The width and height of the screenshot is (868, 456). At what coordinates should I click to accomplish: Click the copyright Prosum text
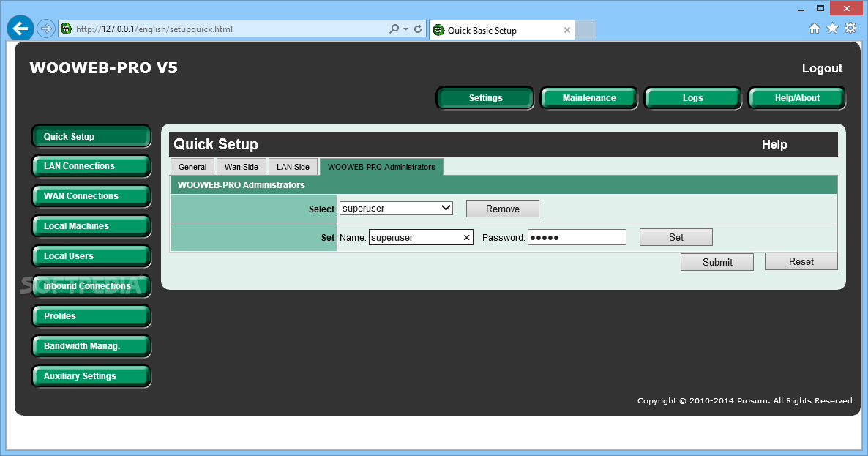pos(744,400)
